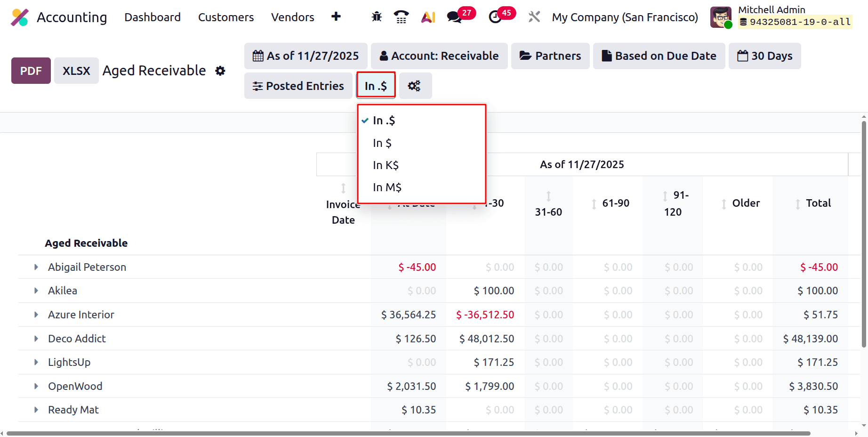Click Mitchell Admin user name

pyautogui.click(x=772, y=9)
